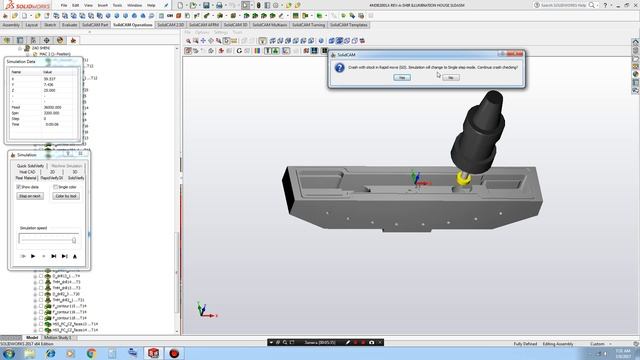Open the File menu
This screenshot has width=640, height=360.
64,5
